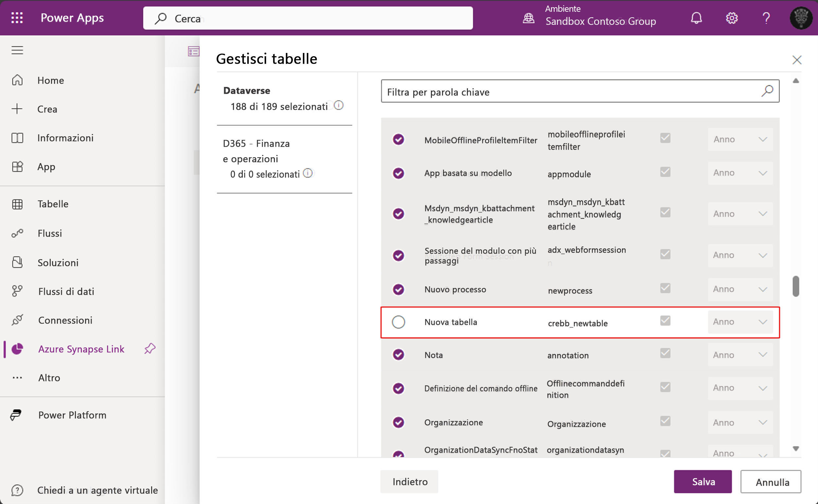Screen dimensions: 818x504
Task: Open the app launcher waffle icon
Action: pos(17,18)
